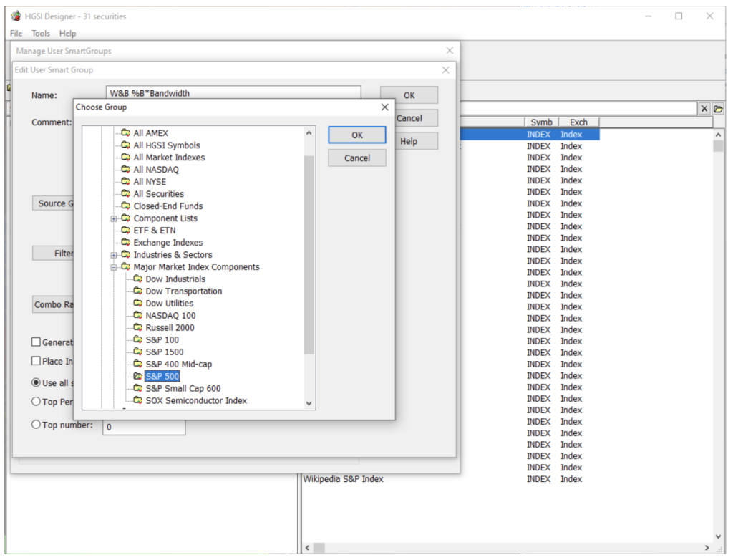Click the Dow Transportation folder icon
733x560 pixels.
(137, 291)
